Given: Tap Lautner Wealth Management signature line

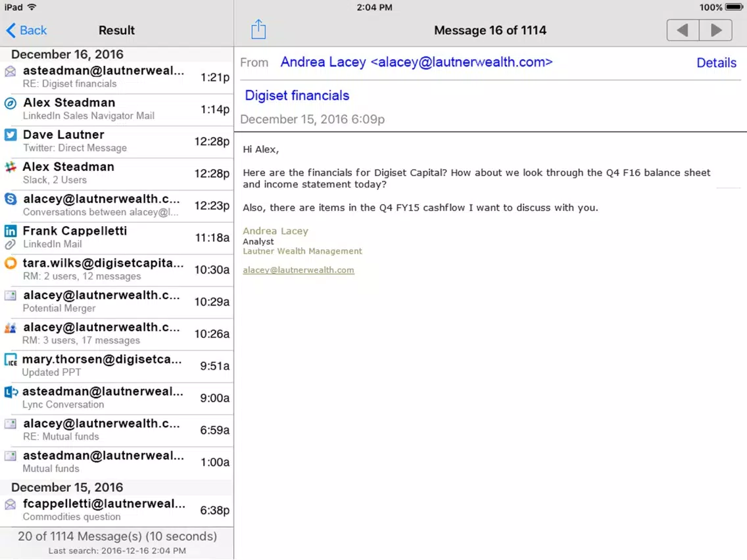Looking at the screenshot, I should (302, 251).
